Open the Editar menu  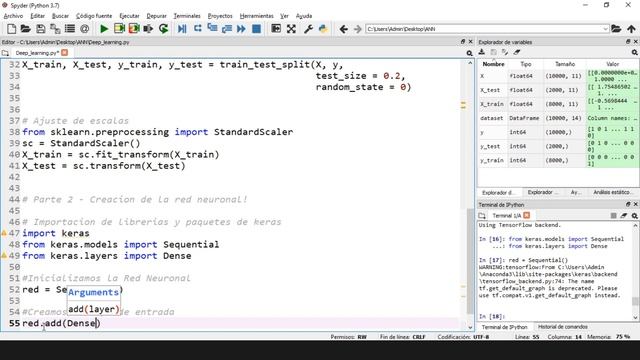[x=38, y=16]
